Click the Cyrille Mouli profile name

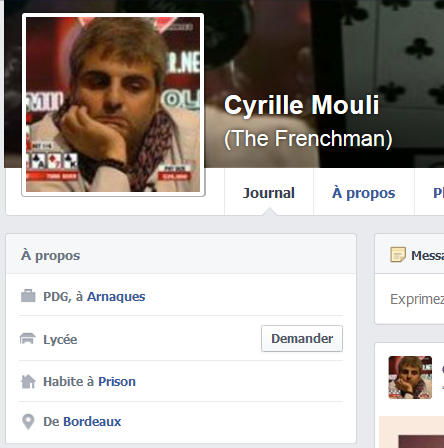[x=302, y=105]
